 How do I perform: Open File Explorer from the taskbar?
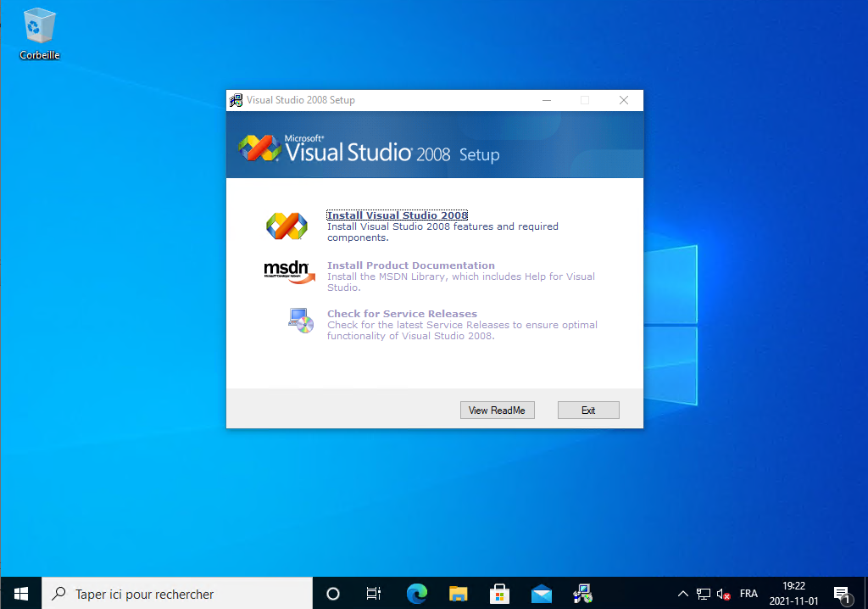[458, 594]
